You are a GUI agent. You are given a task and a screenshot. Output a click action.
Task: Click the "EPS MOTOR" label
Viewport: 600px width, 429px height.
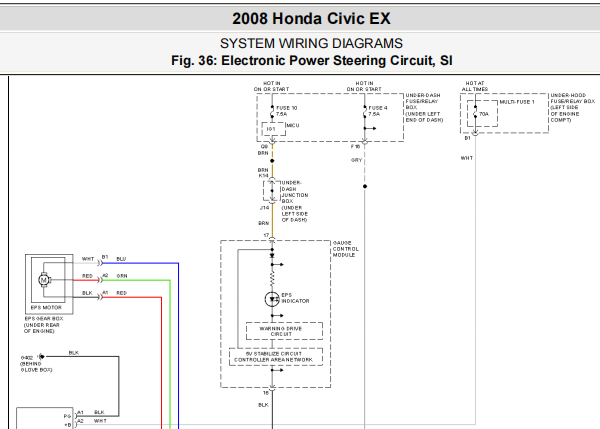click(46, 307)
